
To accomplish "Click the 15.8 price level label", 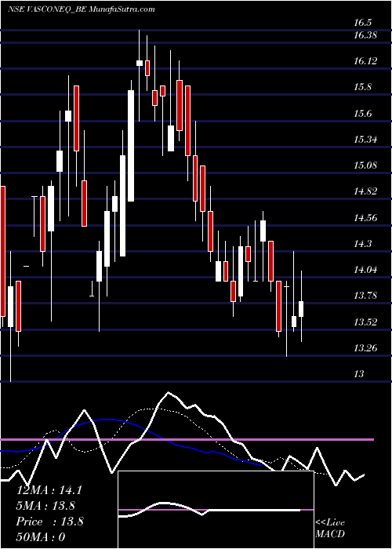I will pos(362,88).
